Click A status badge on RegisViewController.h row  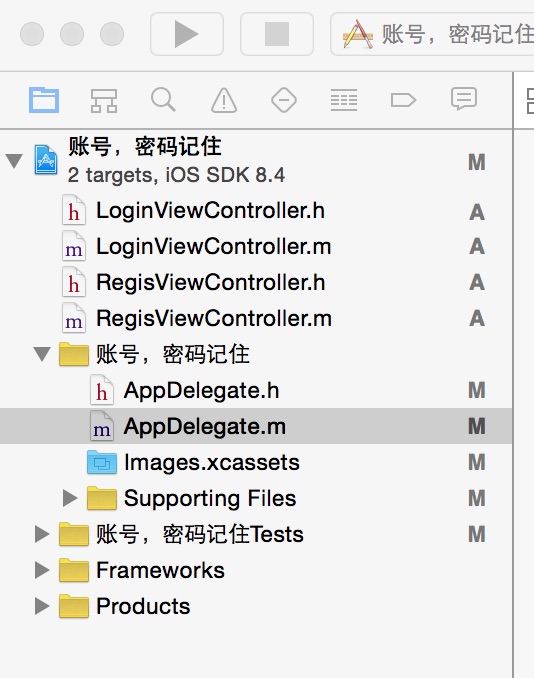coord(477,282)
